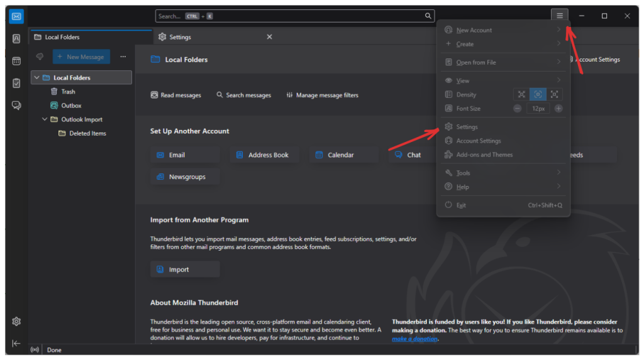Viewport: 644px width, 360px height.
Task: Select relaxed density option
Action: (554, 94)
